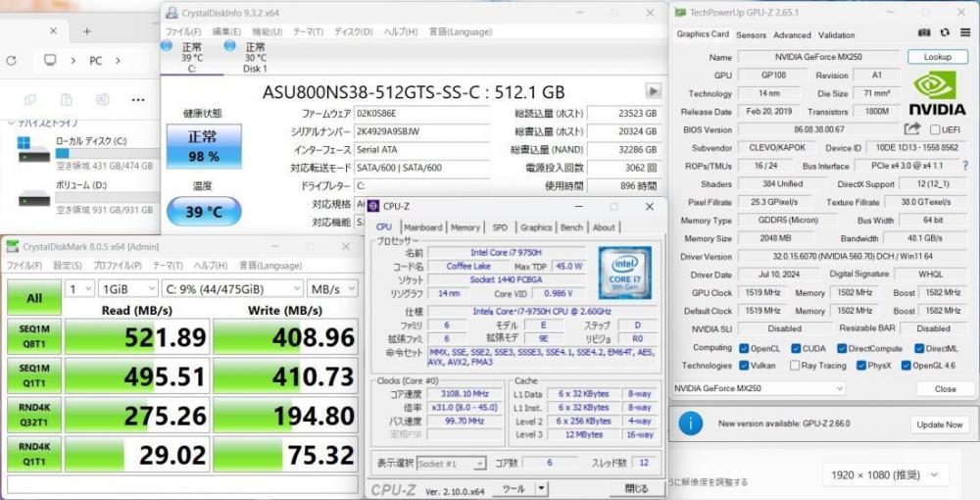Viewport: 980px width, 500px height.
Task: Click the GPU-Z refresh icon
Action: point(945,32)
